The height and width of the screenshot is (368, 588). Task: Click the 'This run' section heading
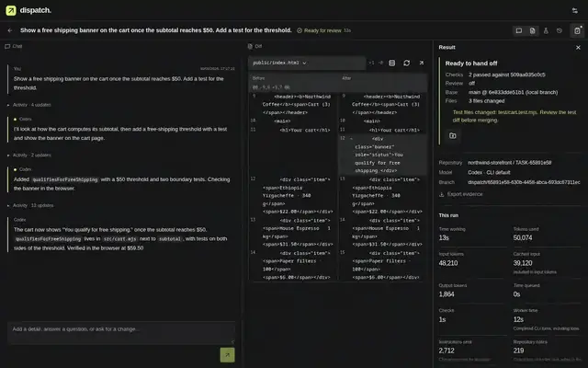[x=448, y=215]
